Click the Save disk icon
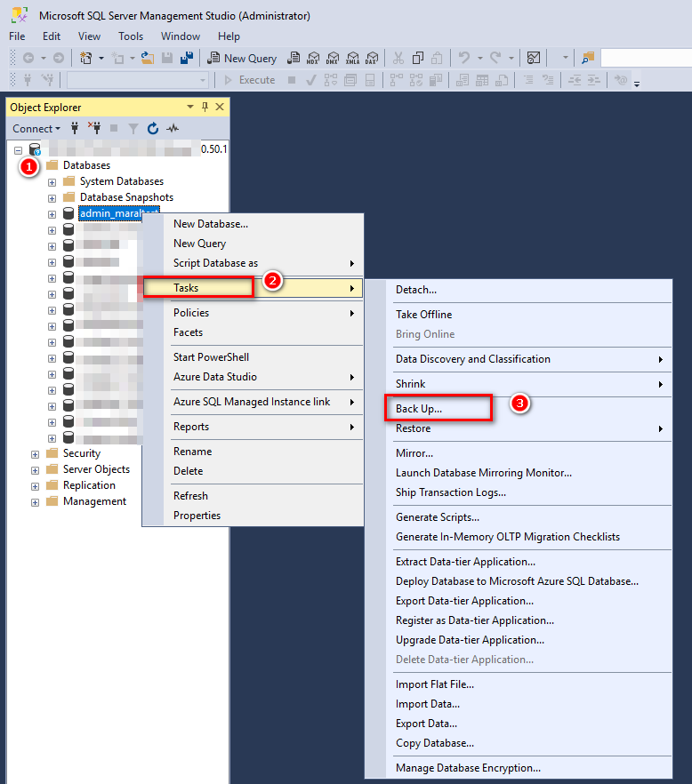Screen dimensions: 692x784 point(167,59)
